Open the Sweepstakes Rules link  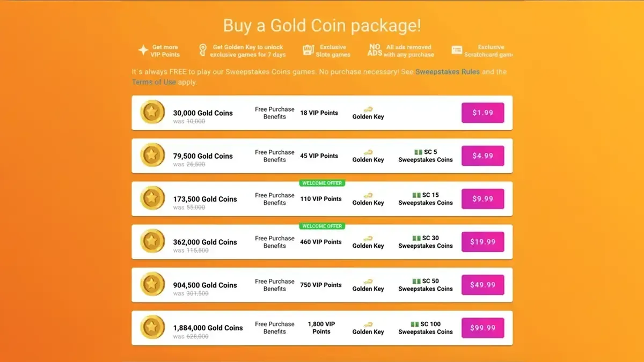click(448, 72)
